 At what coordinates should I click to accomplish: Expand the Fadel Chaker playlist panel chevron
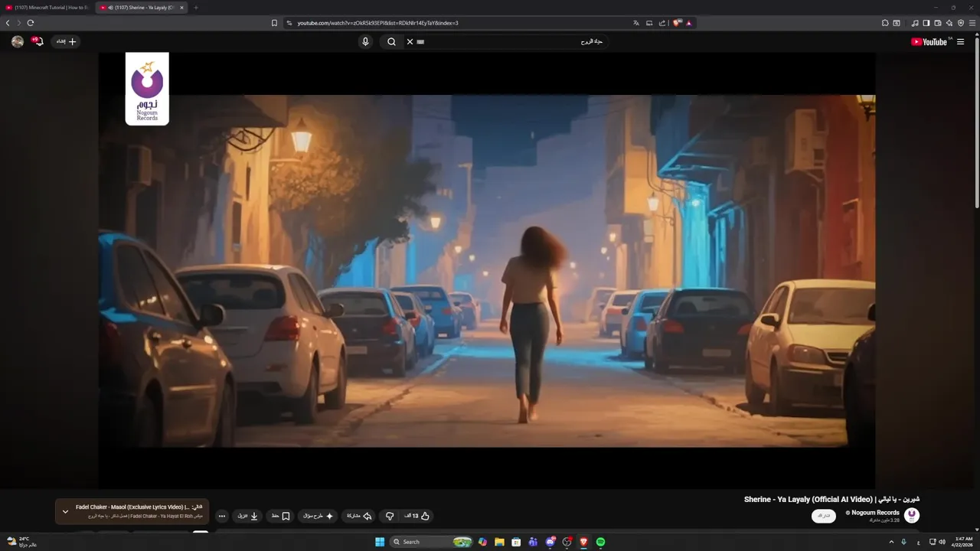(x=65, y=511)
